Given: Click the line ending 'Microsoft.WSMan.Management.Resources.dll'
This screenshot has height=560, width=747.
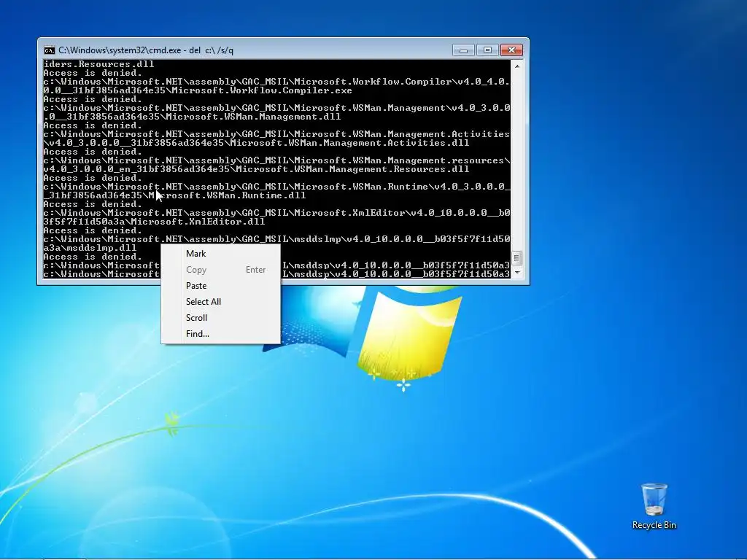Looking at the screenshot, I should [x=256, y=169].
